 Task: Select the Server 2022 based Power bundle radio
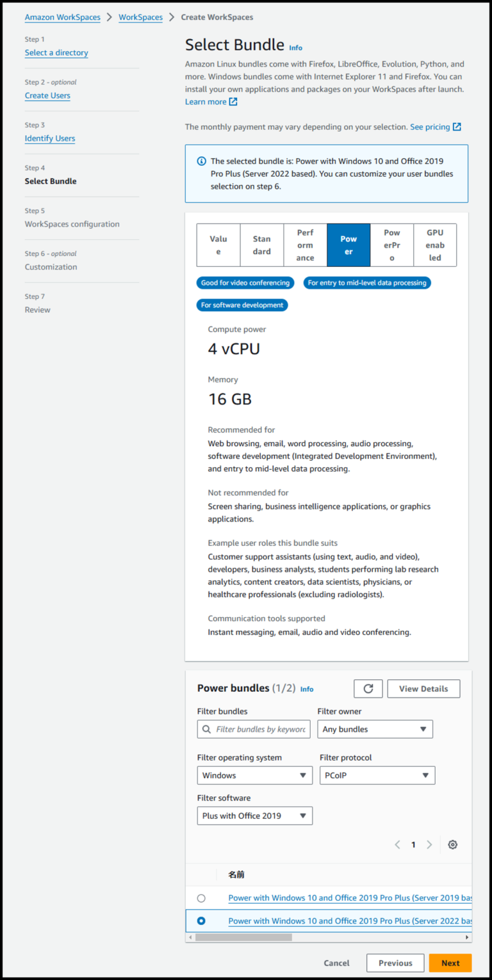(201, 920)
